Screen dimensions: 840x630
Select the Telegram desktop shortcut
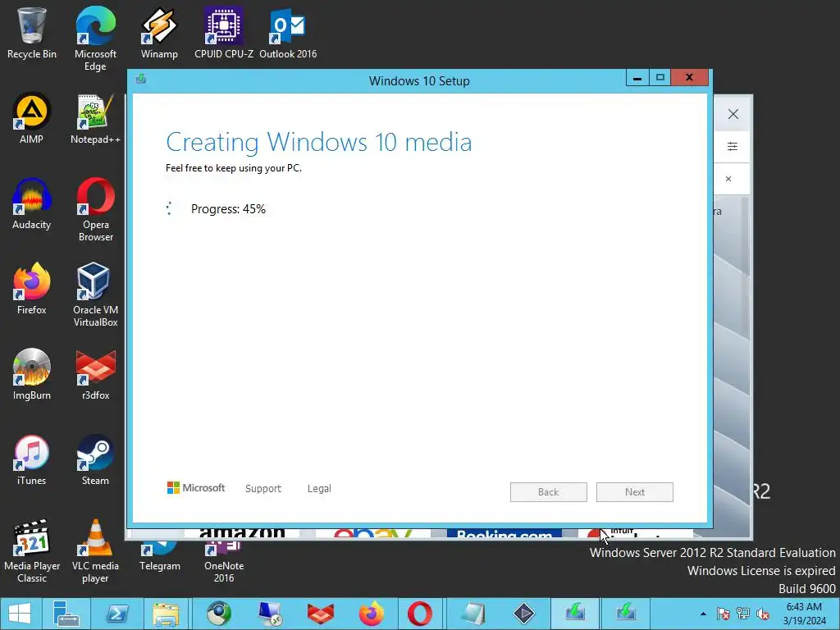tap(160, 557)
